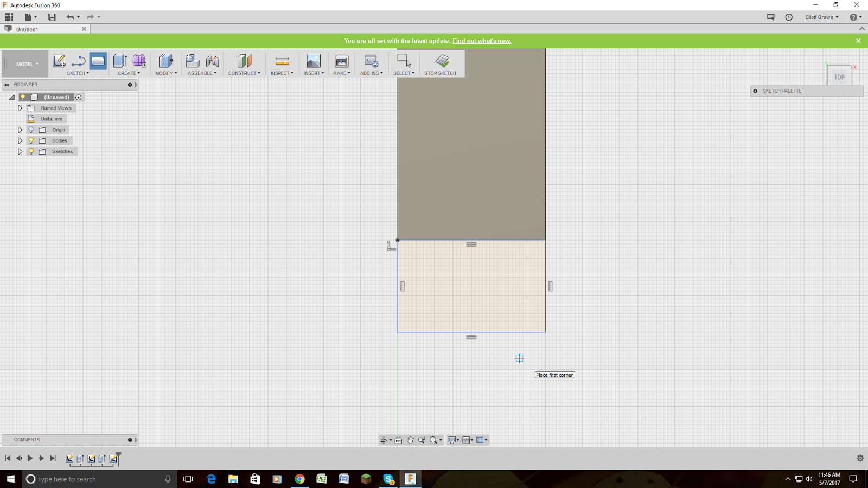This screenshot has height=488, width=868.
Task: Jump to the timeline end
Action: (53, 458)
